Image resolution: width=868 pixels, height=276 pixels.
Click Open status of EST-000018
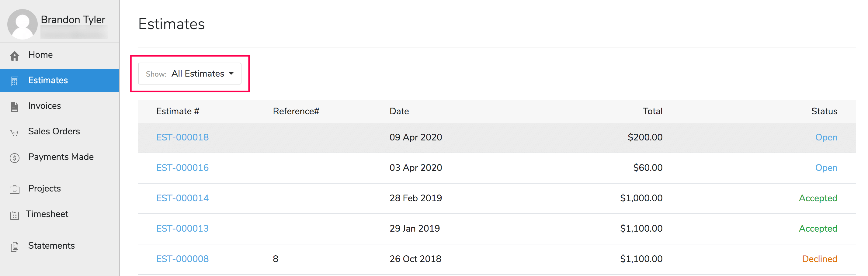[x=826, y=137]
